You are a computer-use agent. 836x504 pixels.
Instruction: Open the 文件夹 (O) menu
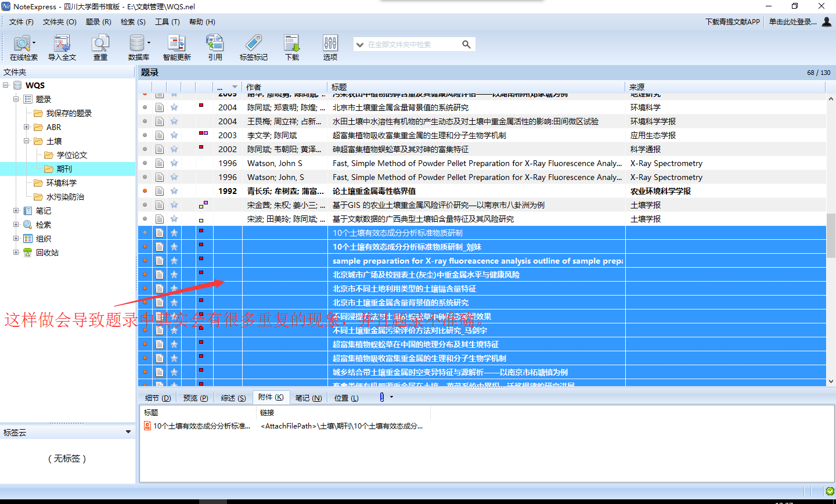coord(60,22)
